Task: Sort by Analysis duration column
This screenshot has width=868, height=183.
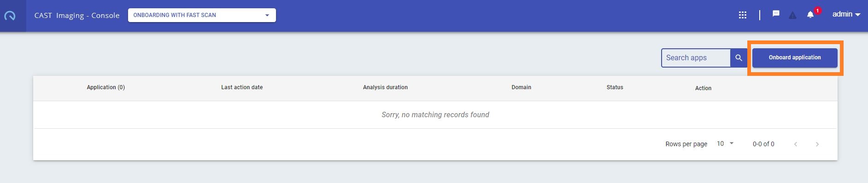Action: coord(385,87)
